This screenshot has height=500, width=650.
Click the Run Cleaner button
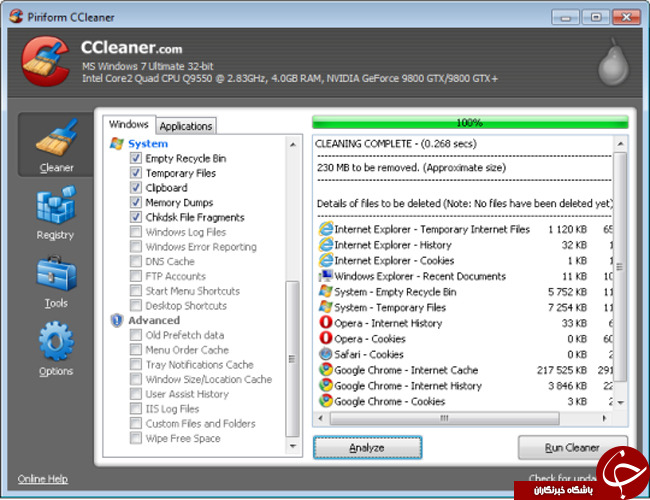click(x=572, y=447)
